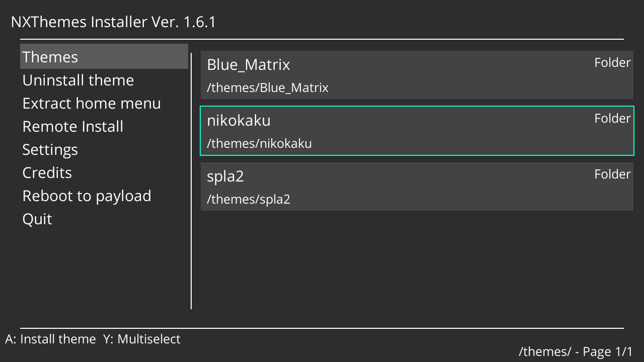
Task: Open the Remote Install page
Action: (73, 126)
